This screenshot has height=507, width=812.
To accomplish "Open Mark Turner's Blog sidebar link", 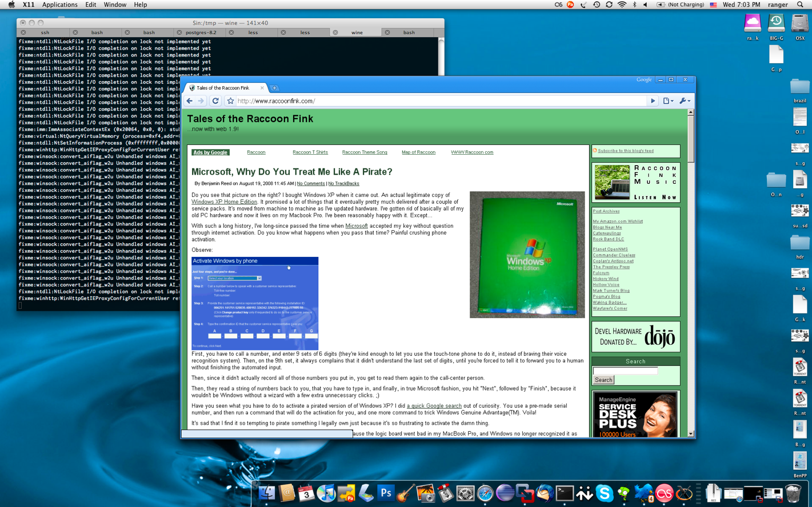I will coord(611,291).
